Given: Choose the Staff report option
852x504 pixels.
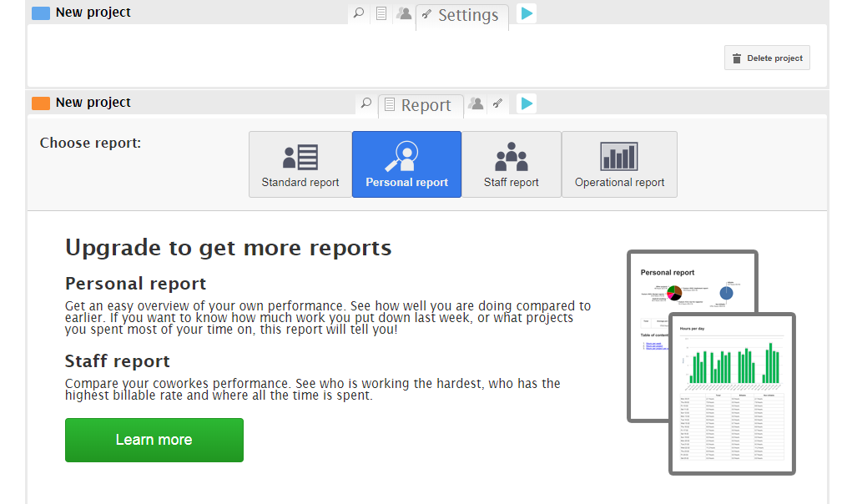Looking at the screenshot, I should (512, 164).
